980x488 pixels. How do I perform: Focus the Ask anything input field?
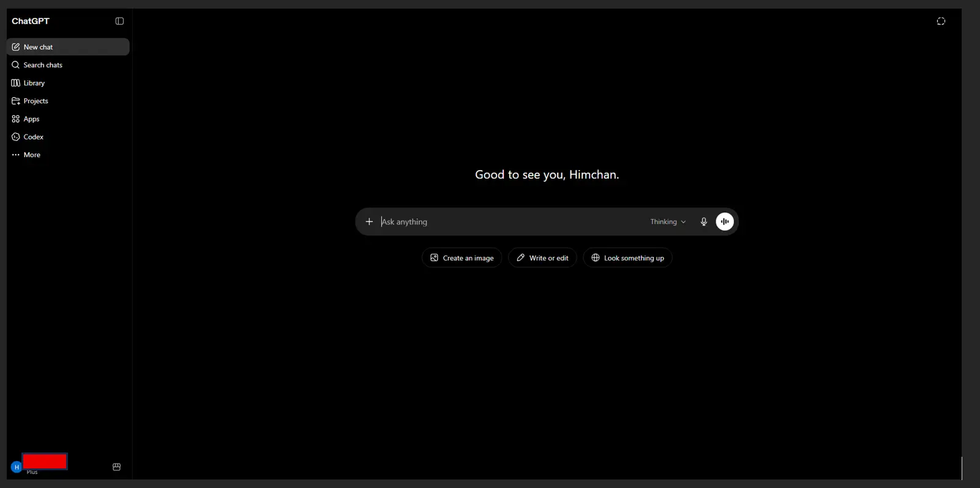click(511, 221)
